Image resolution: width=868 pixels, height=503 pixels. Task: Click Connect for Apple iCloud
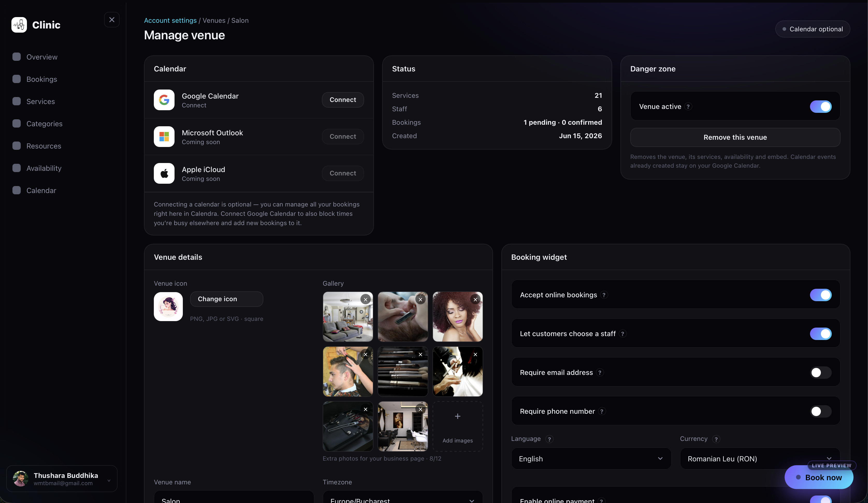[x=343, y=173]
